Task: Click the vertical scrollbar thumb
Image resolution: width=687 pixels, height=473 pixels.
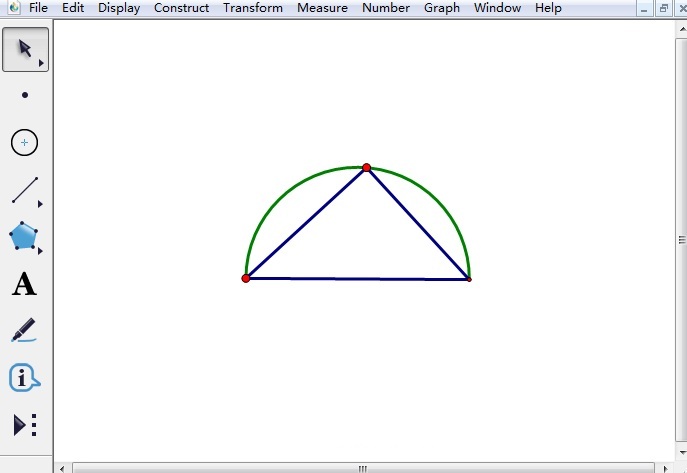Action: point(681,240)
